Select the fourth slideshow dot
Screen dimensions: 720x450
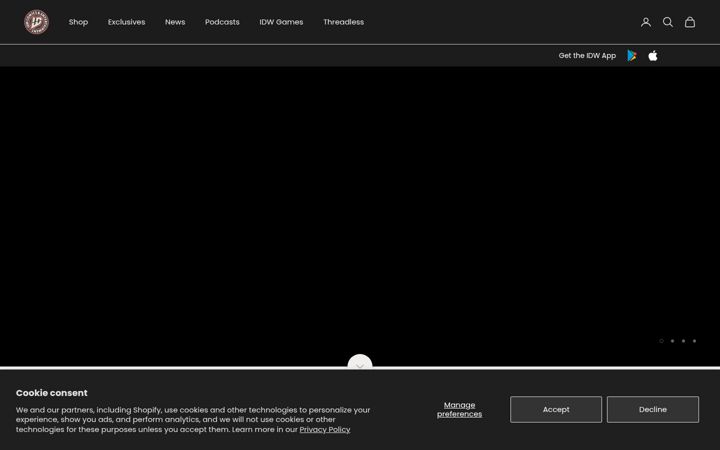tap(694, 341)
